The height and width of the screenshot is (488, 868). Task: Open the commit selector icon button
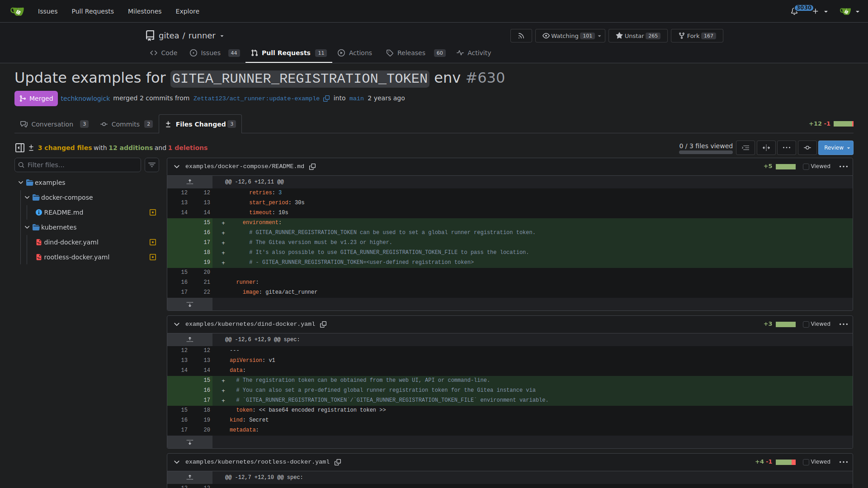[807, 148]
